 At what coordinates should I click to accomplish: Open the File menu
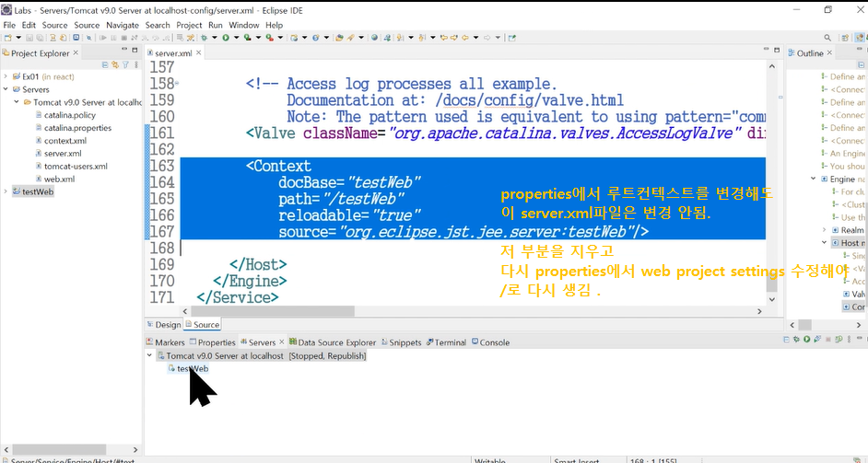[9, 25]
